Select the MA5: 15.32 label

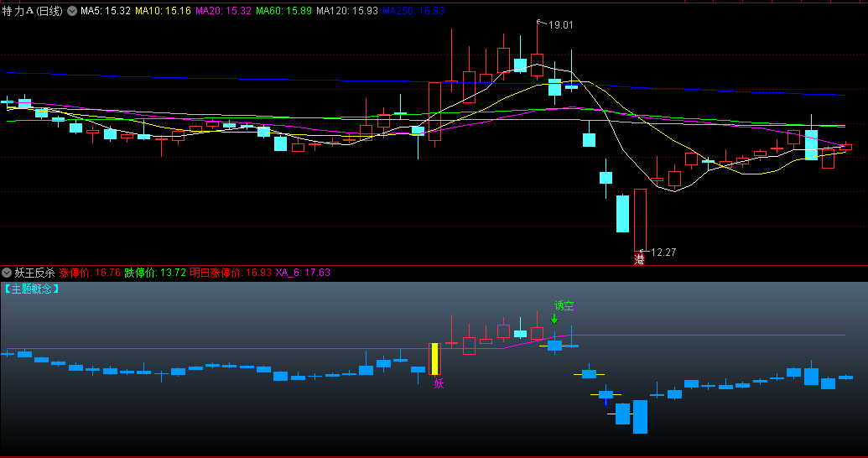[106, 11]
